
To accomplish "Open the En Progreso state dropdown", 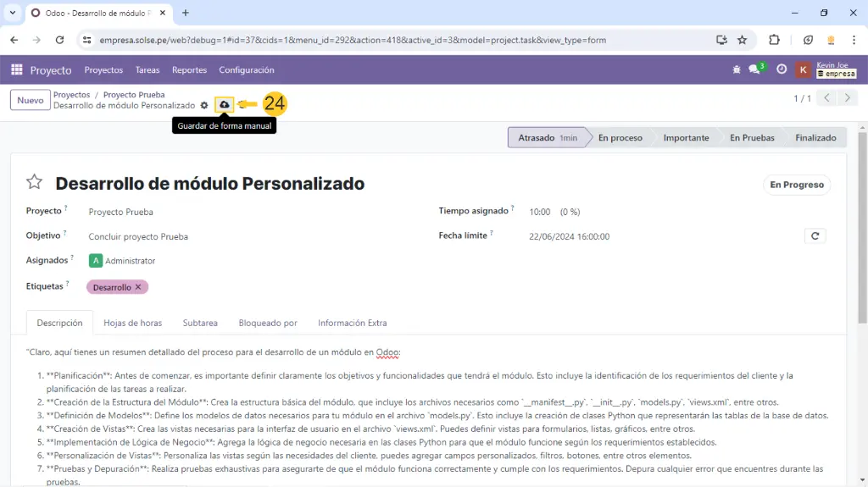I will 796,185.
